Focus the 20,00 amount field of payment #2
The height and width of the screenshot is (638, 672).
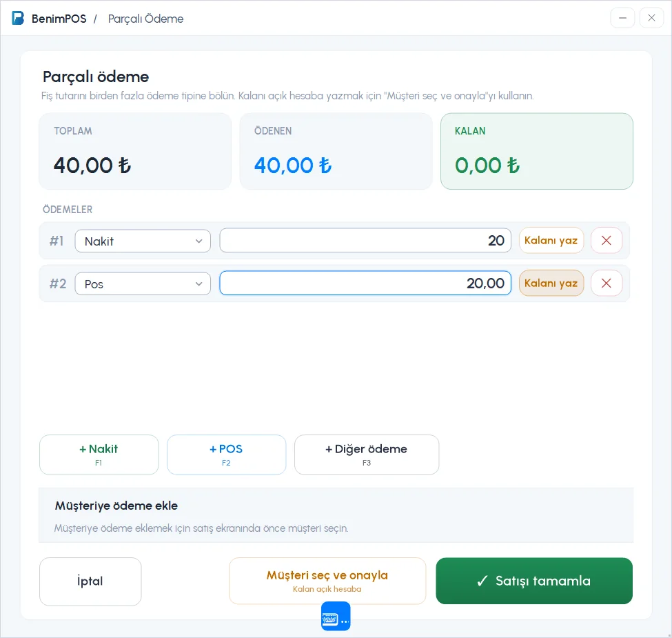[x=365, y=283]
